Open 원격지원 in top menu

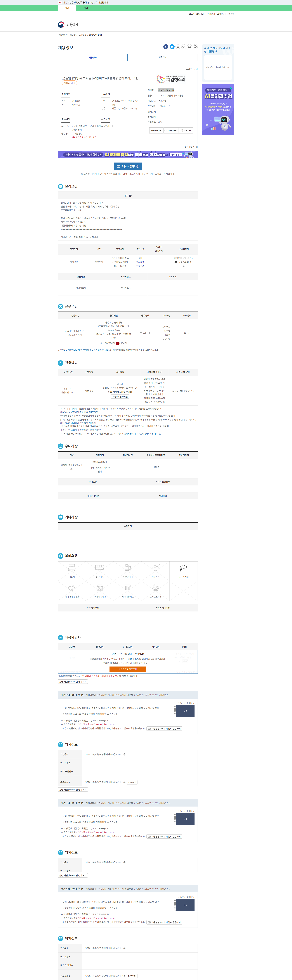coord(230,14)
